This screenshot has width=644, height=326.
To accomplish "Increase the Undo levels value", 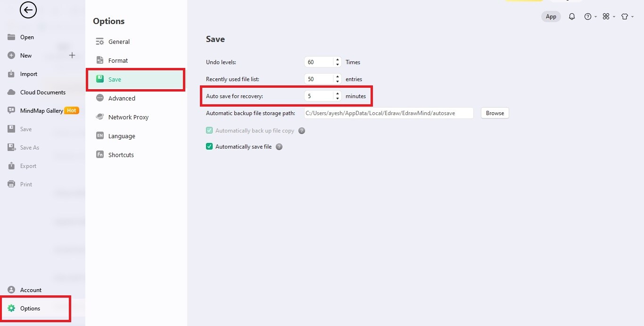I will pos(338,60).
